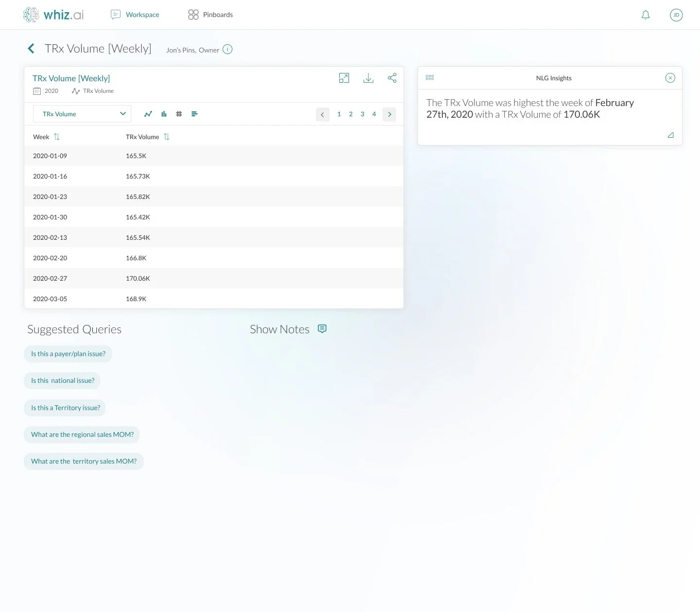
Task: Switch to bar chart view
Action: (x=164, y=114)
